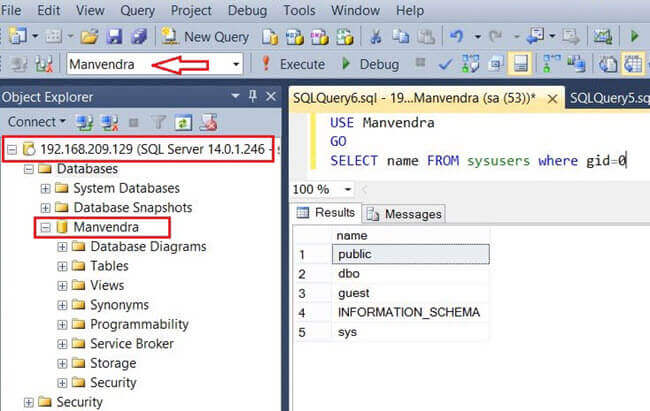Open the Manvendra database dropdown
This screenshot has width=650, height=411.
point(236,64)
